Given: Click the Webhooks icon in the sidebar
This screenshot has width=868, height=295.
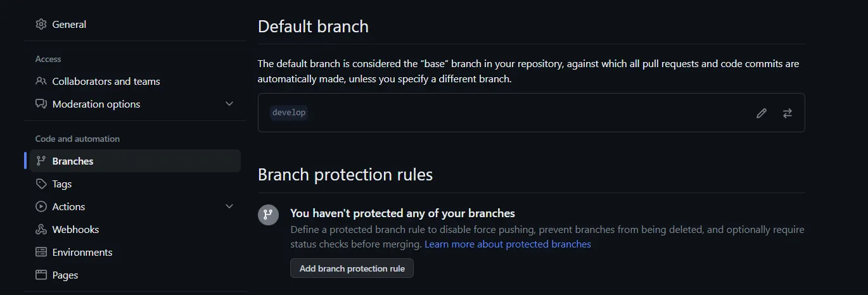Looking at the screenshot, I should pyautogui.click(x=41, y=229).
